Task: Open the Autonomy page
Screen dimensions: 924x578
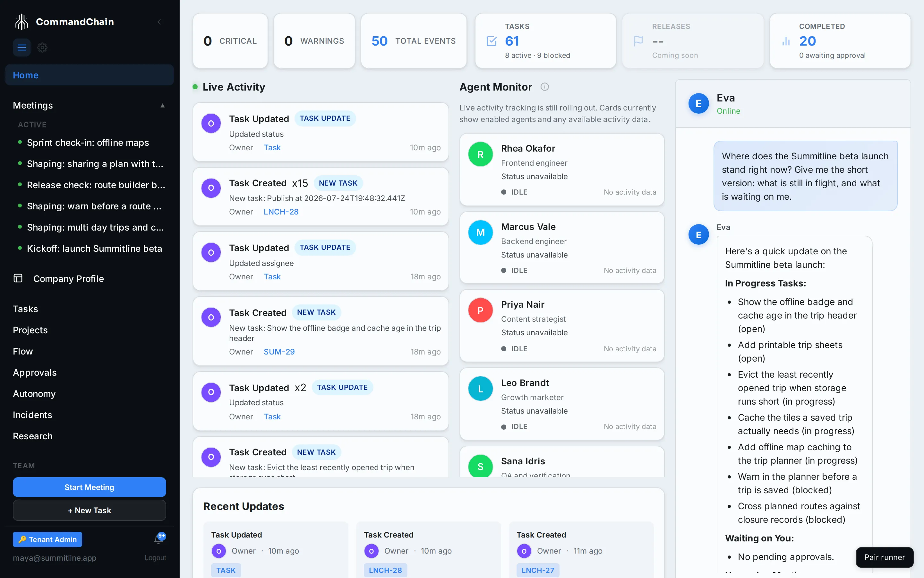Action: point(34,393)
